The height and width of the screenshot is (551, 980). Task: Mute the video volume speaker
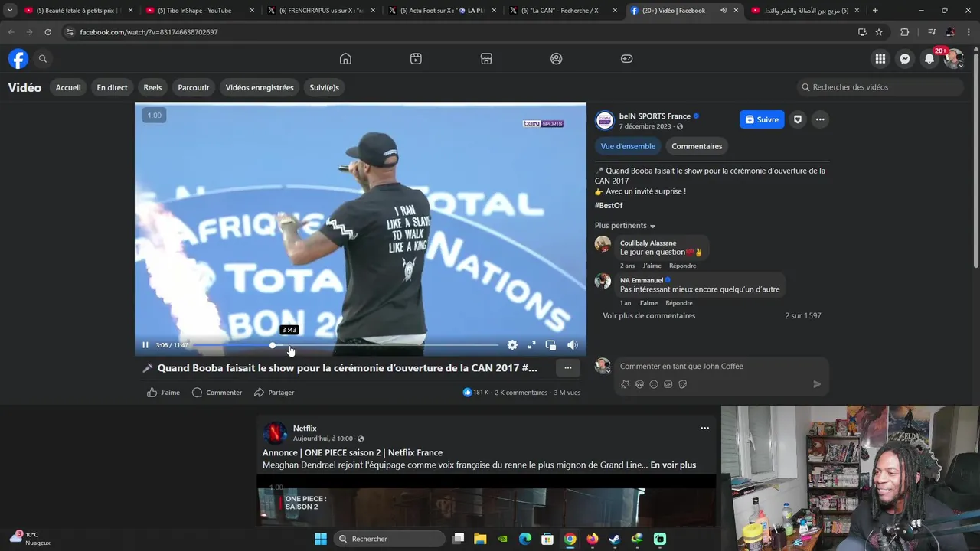click(x=572, y=345)
